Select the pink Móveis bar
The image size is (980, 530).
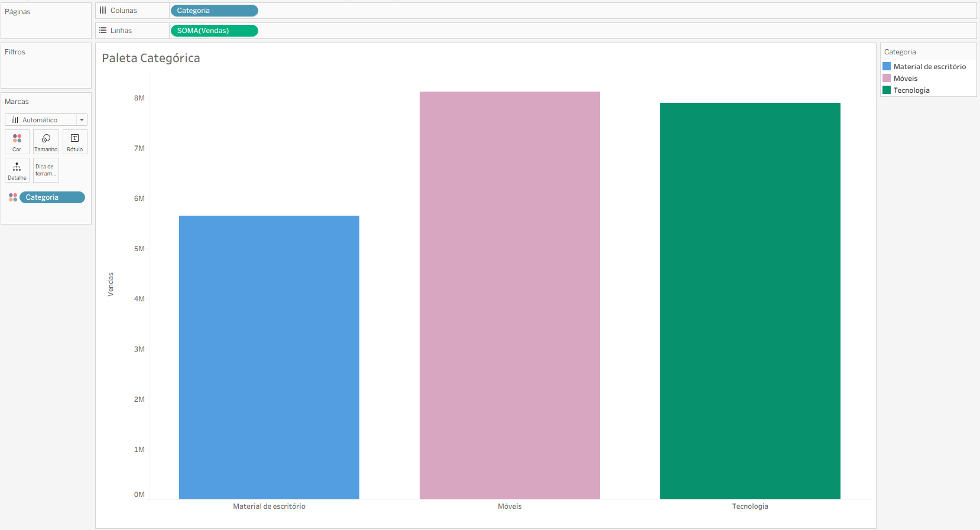point(510,295)
